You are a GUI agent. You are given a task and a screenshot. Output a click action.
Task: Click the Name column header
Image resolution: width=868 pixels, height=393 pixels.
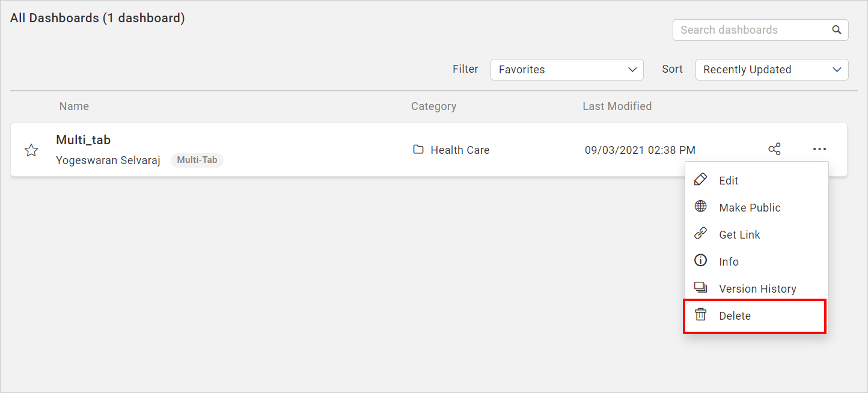(x=74, y=106)
